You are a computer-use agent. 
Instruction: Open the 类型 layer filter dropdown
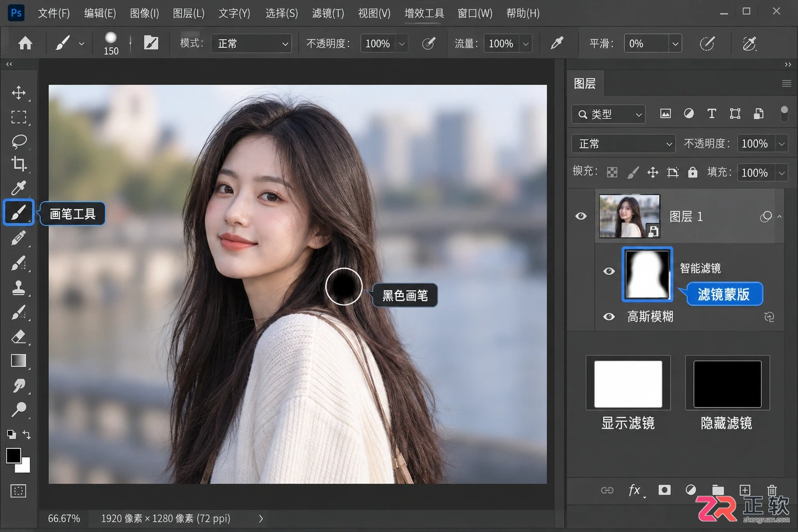[x=608, y=114]
